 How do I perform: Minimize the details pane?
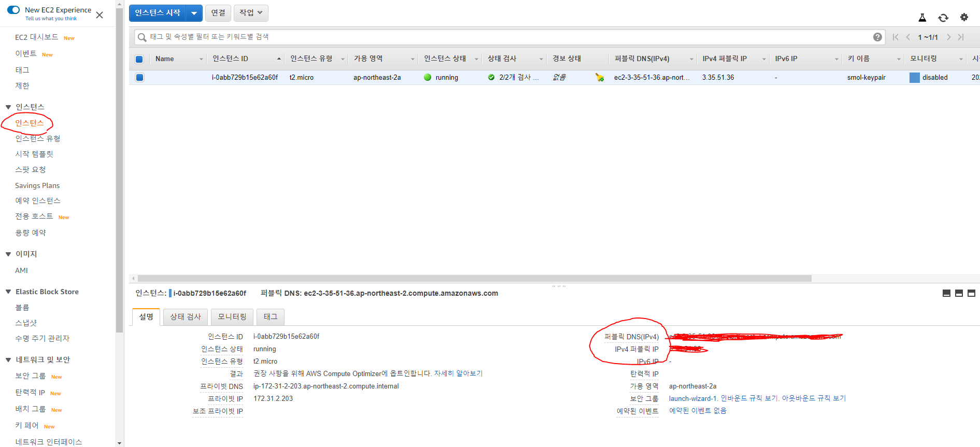[x=946, y=293]
